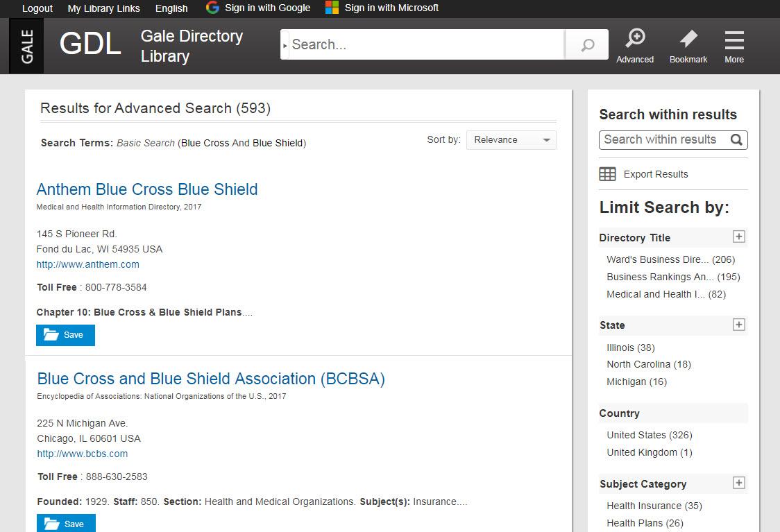This screenshot has height=532, width=780.
Task: Click Toll Free 888-630-2583 text
Action: (92, 477)
